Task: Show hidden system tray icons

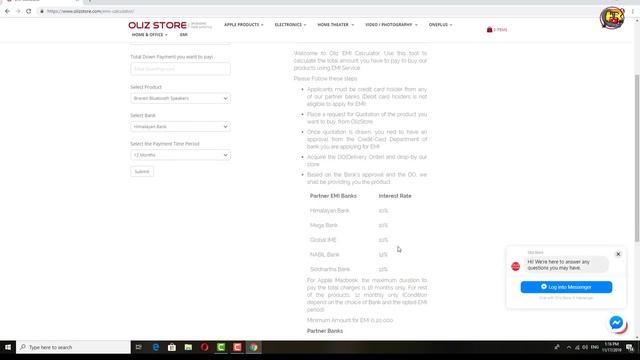Action: (x=569, y=347)
